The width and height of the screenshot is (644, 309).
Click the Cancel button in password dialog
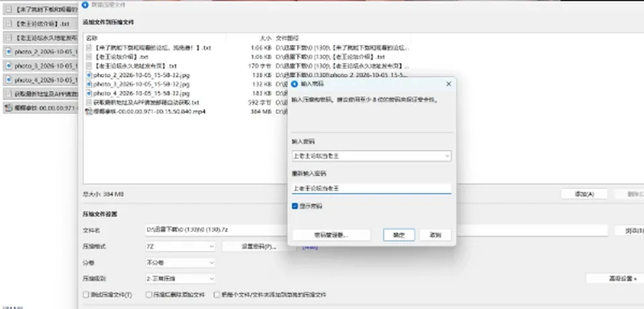tap(435, 235)
